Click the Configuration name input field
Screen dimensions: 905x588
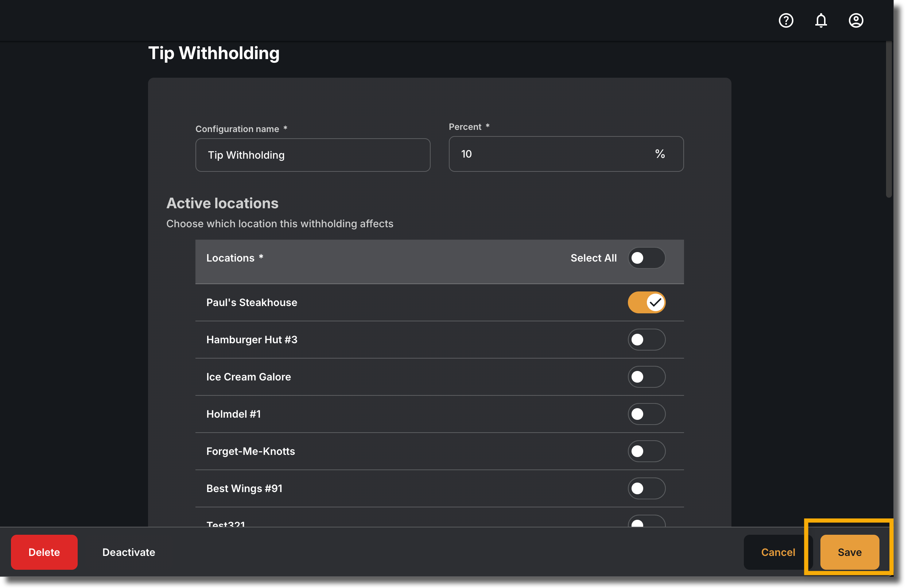click(312, 155)
